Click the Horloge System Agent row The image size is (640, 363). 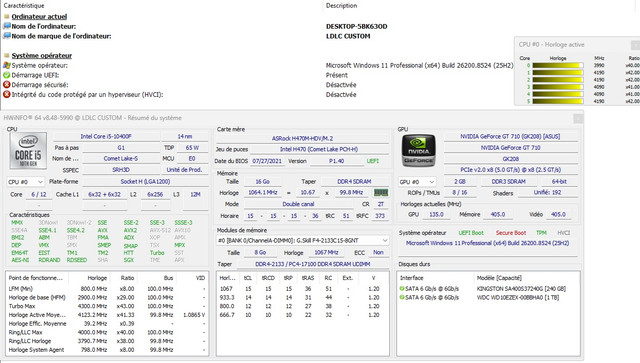pos(107,350)
